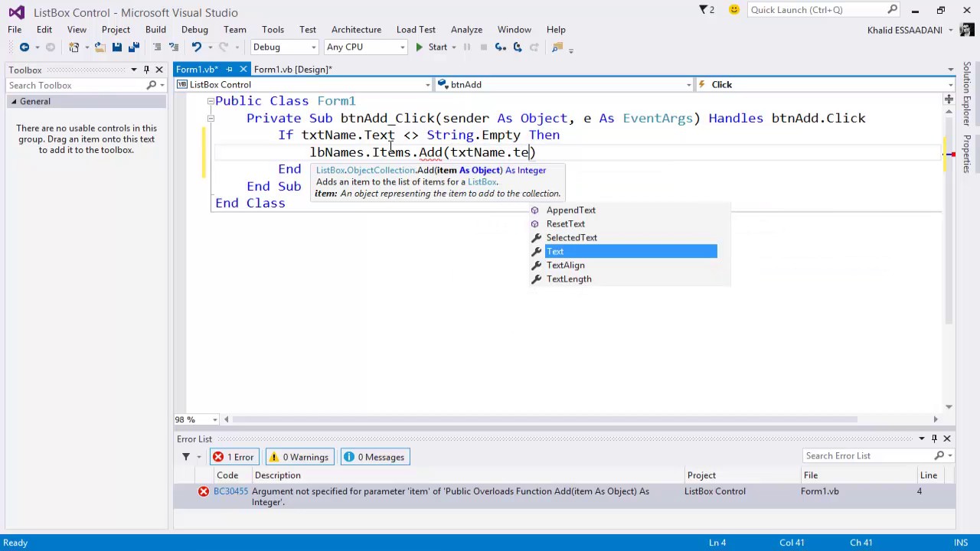Screen dimensions: 980x551
Task: Click the horizontal scrollbar under the editor
Action: [544, 419]
